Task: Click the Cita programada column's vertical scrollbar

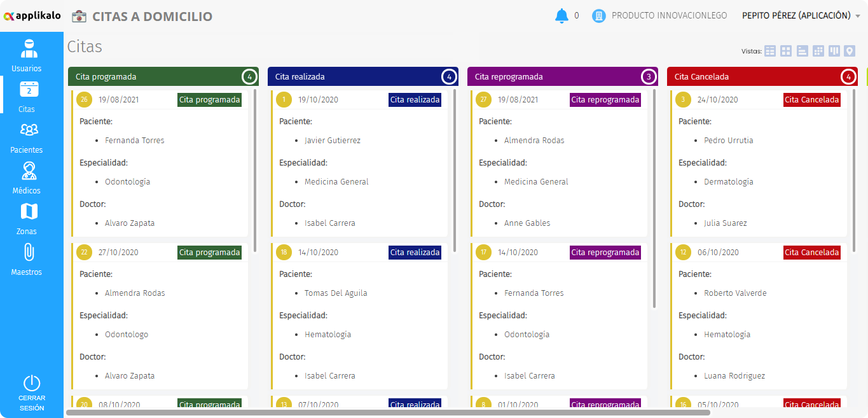Action: [x=256, y=171]
